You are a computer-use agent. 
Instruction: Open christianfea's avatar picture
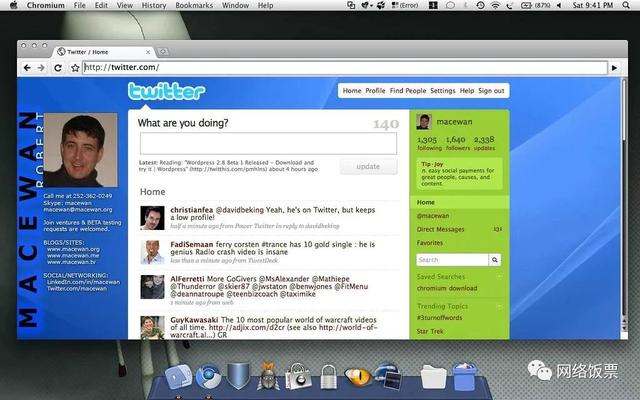(152, 218)
